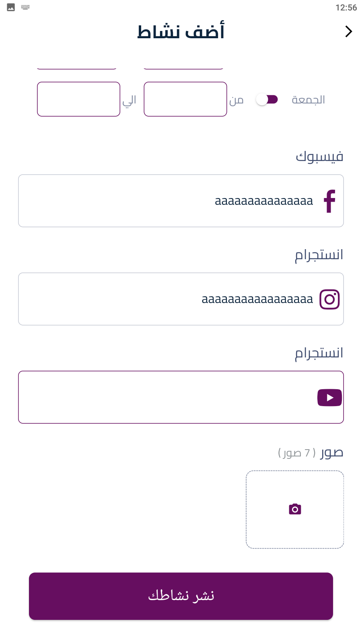
Task: Click the Facebook logo icon
Action: point(329,201)
